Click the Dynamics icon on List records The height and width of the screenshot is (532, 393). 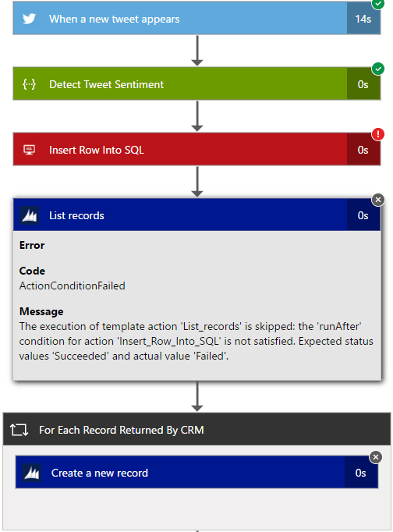coord(29,215)
